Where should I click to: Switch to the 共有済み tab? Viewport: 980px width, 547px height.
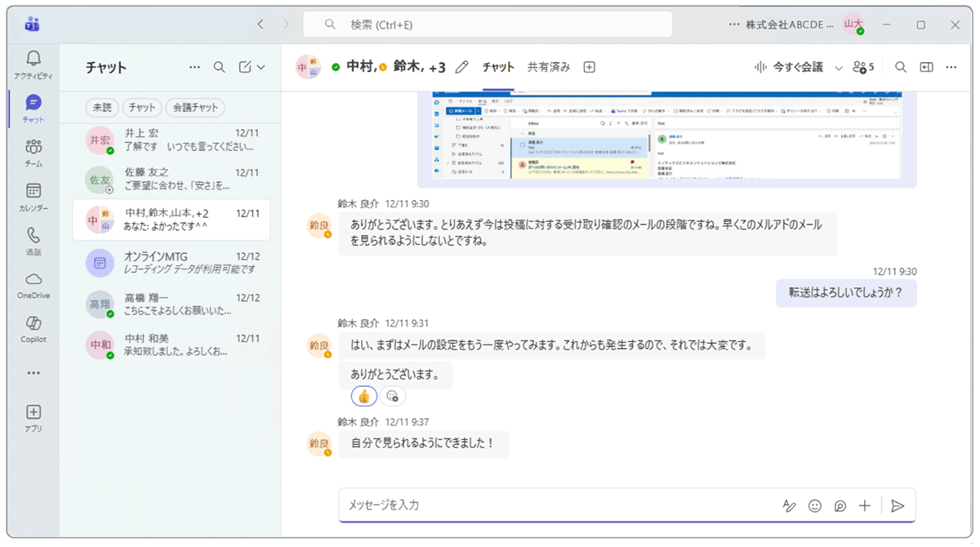tap(549, 67)
